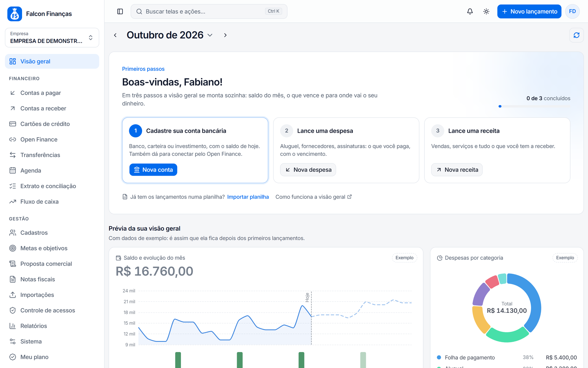This screenshot has height=368, width=588.
Task: Toggle the sidebar panel icon
Action: pos(120,11)
